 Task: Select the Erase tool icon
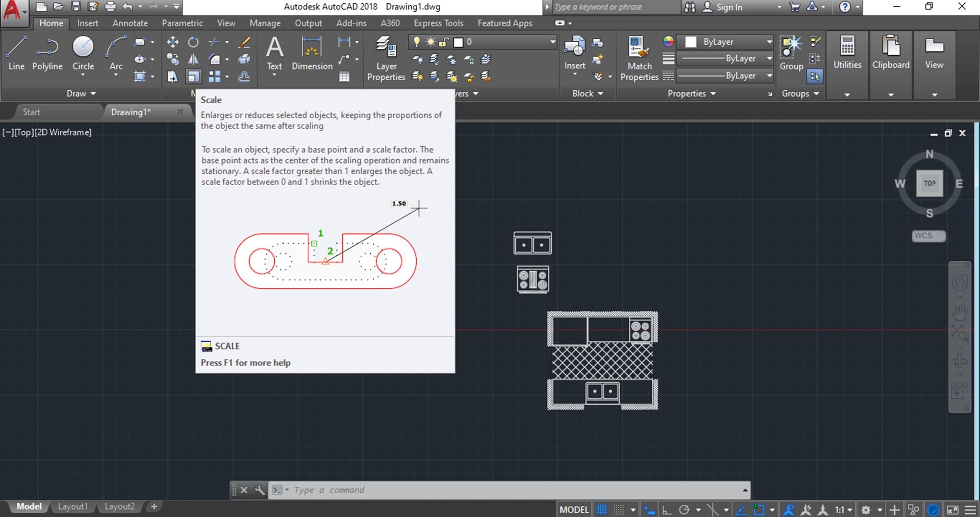[244, 42]
